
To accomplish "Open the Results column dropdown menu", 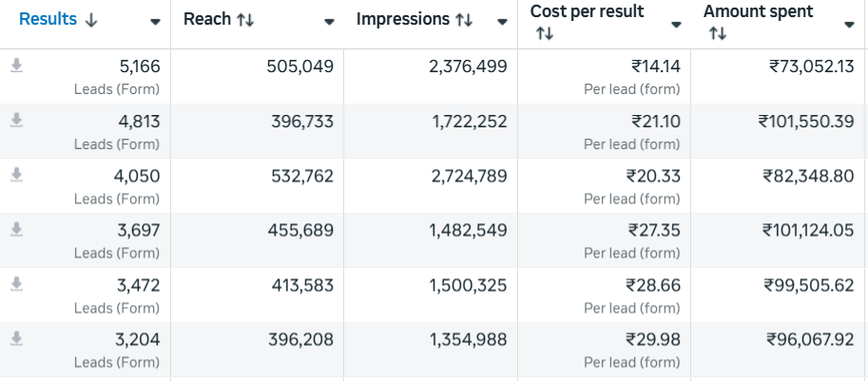I will point(155,22).
